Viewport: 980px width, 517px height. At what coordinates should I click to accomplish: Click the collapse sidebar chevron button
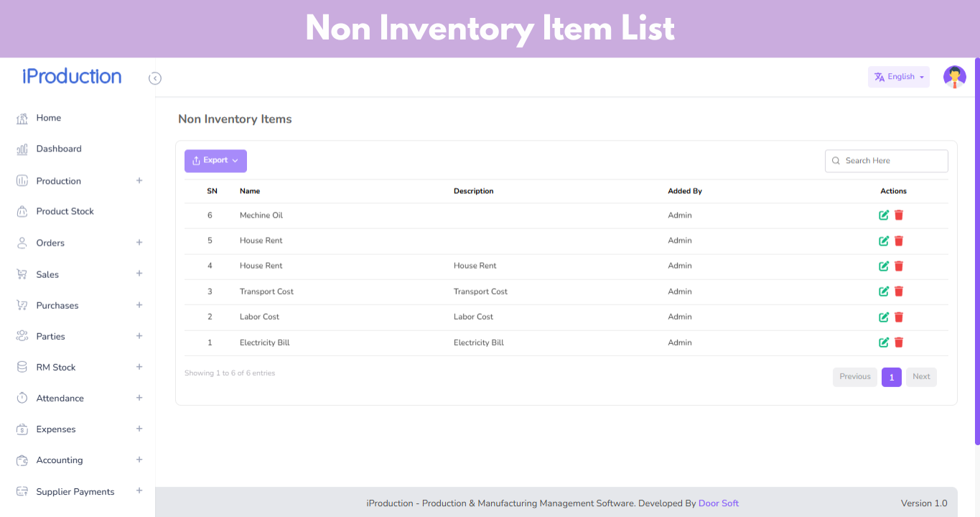coord(155,78)
